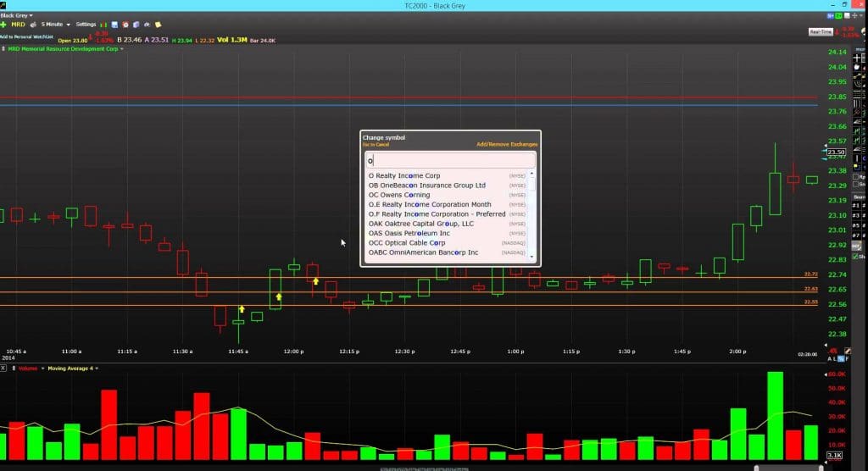Viewport: 868px width, 471px height.
Task: Click the purple copy pages icon
Action: [136, 25]
